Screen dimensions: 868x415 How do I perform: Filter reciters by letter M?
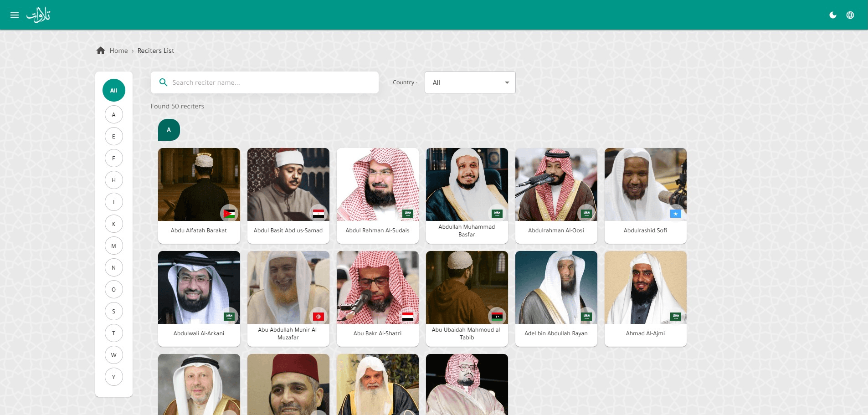[114, 246]
